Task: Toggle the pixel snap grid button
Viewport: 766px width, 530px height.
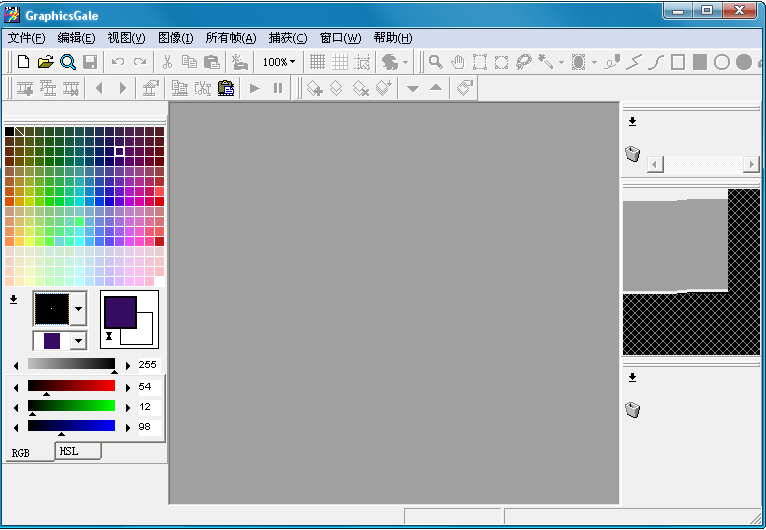Action: click(x=362, y=62)
